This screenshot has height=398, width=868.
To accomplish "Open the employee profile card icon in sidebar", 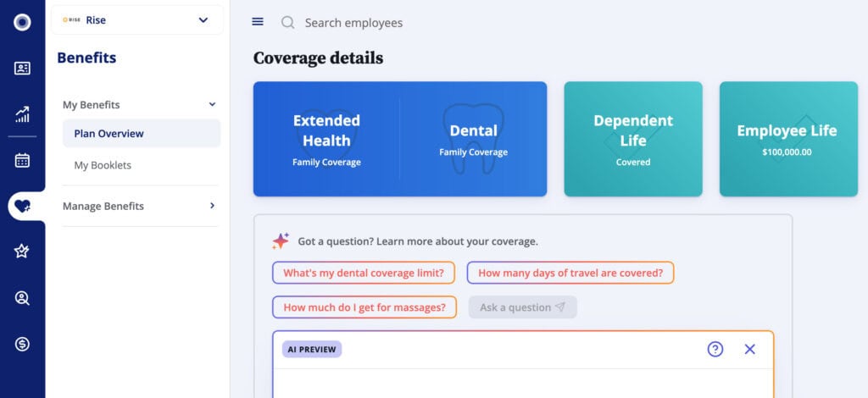I will pyautogui.click(x=22, y=69).
